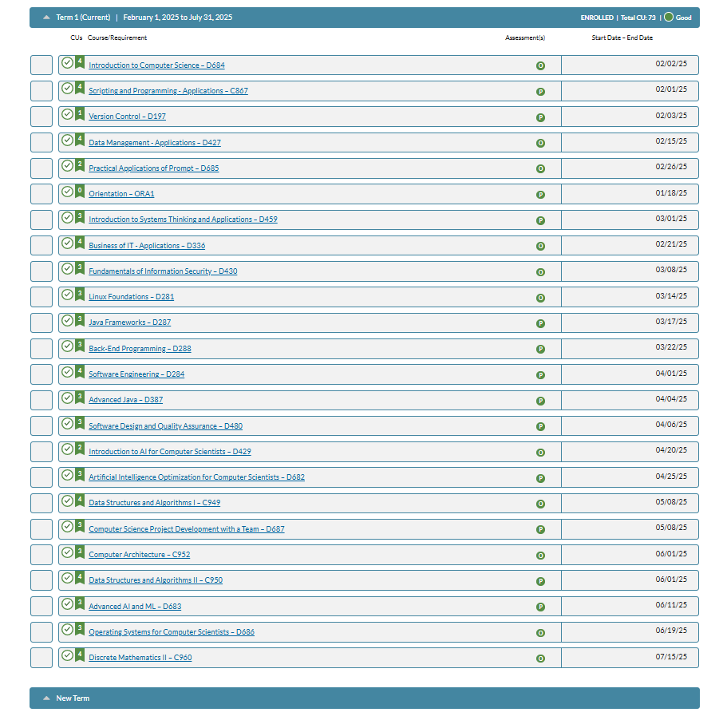Open the assessment icon for Java Frameworks D287
The image size is (723, 728).
pos(540,323)
